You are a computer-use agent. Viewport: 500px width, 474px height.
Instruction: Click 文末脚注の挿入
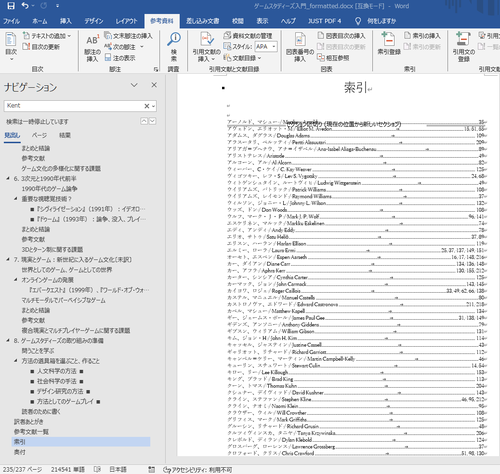tap(128, 36)
